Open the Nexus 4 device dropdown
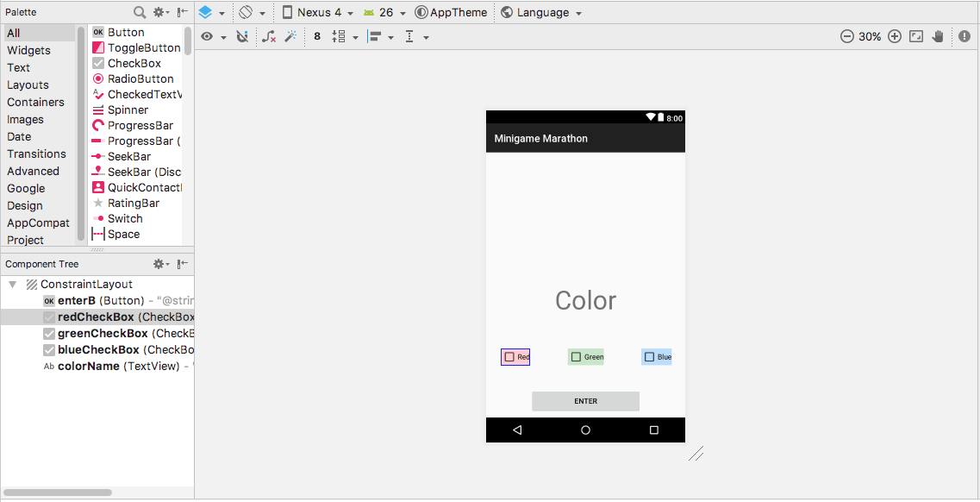 tap(316, 12)
